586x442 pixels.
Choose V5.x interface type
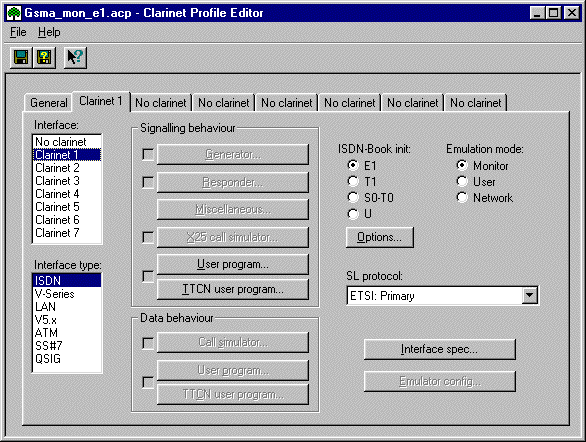67,320
